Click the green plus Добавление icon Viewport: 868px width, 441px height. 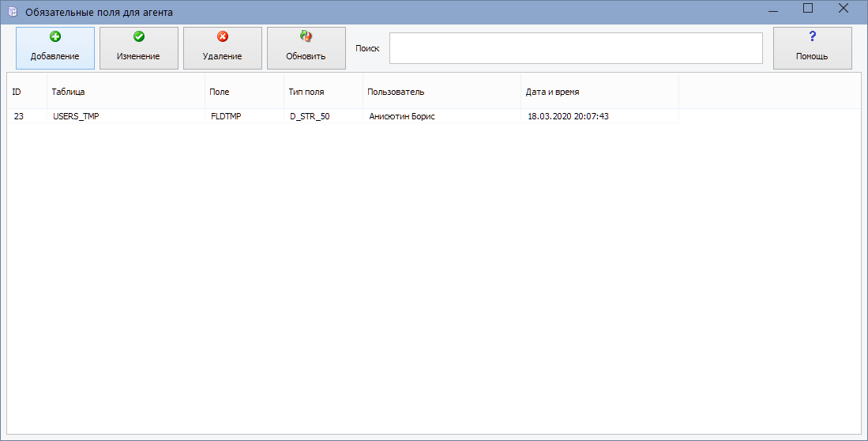(55, 36)
